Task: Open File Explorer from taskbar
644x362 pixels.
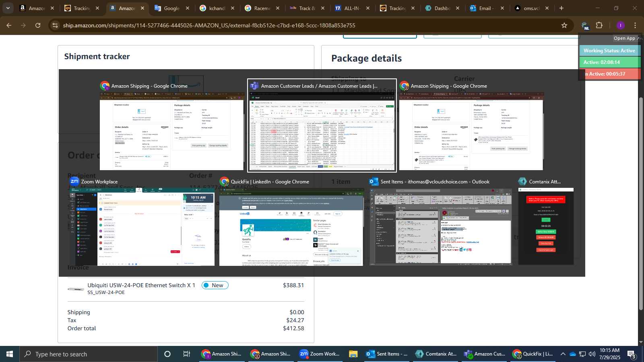Action: coord(353,354)
